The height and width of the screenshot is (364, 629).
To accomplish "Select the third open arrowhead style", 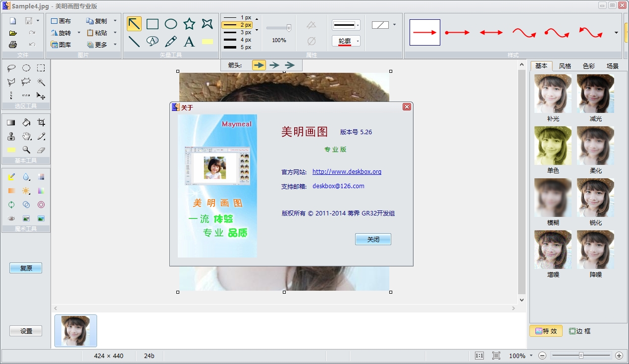I will [290, 65].
